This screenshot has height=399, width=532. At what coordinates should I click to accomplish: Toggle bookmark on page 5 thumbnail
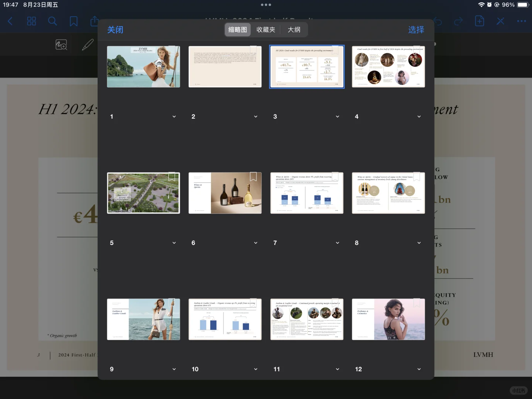point(172,176)
